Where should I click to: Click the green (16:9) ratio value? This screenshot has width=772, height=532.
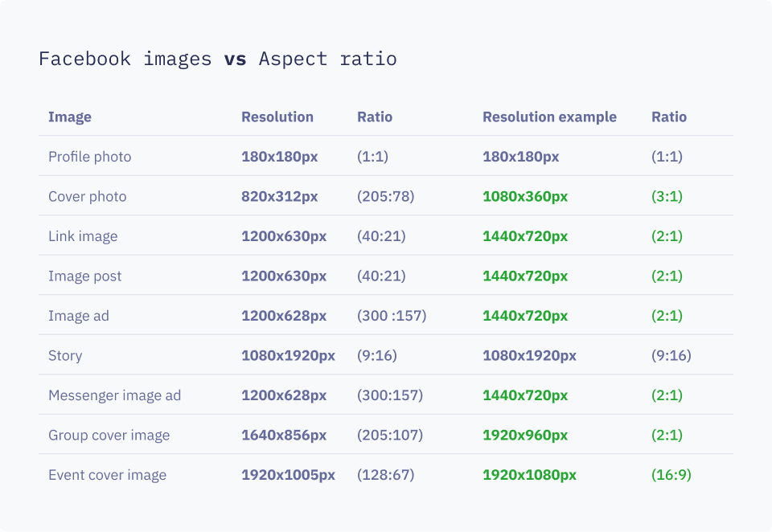671,475
